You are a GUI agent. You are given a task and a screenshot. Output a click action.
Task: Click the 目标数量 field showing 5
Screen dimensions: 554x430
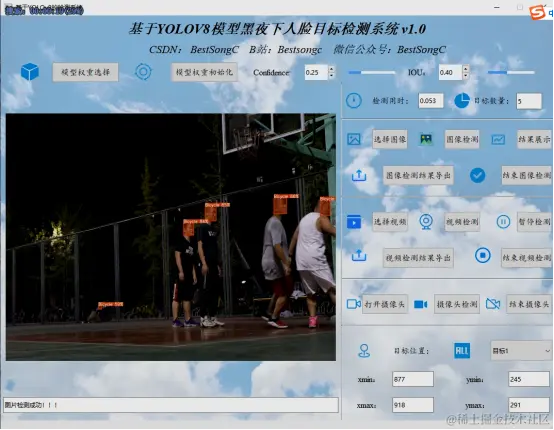click(529, 101)
